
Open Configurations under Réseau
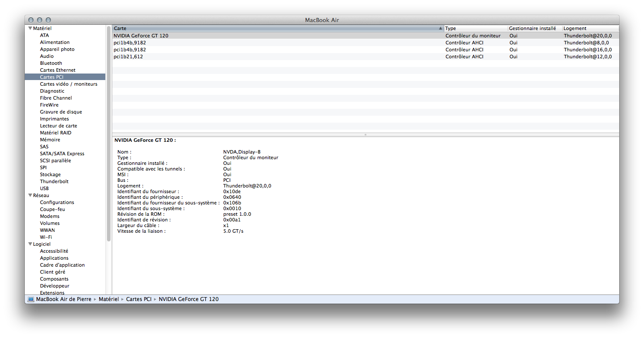(57, 202)
